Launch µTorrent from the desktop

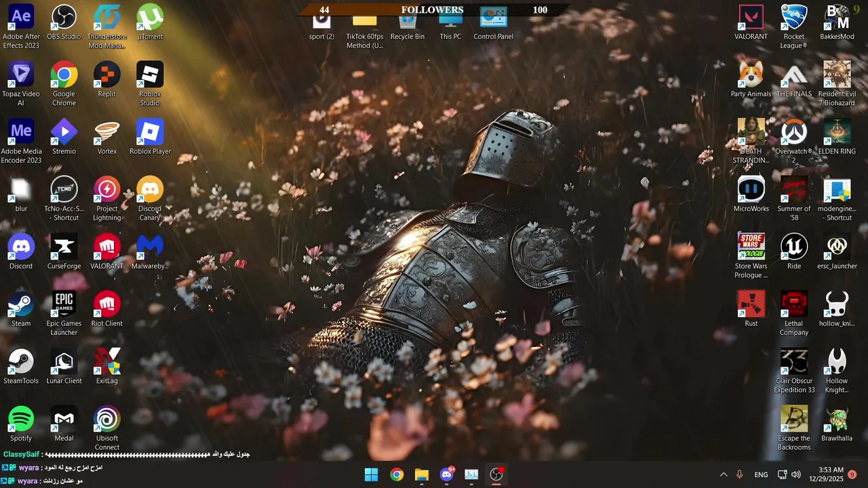pos(150,22)
